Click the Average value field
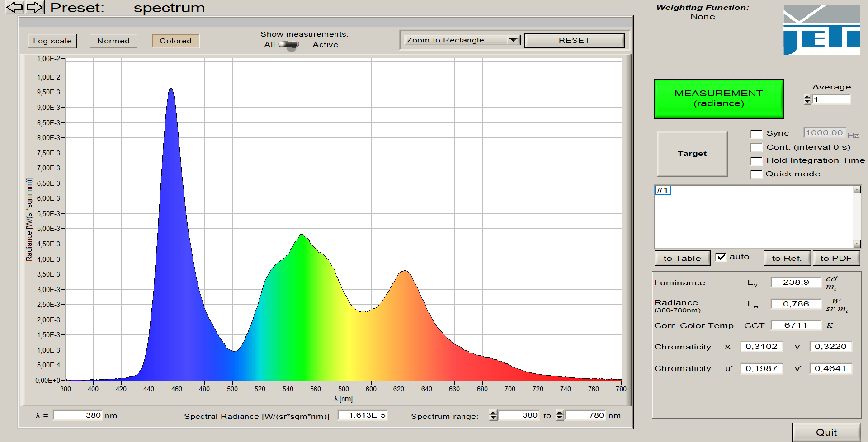 831,99
